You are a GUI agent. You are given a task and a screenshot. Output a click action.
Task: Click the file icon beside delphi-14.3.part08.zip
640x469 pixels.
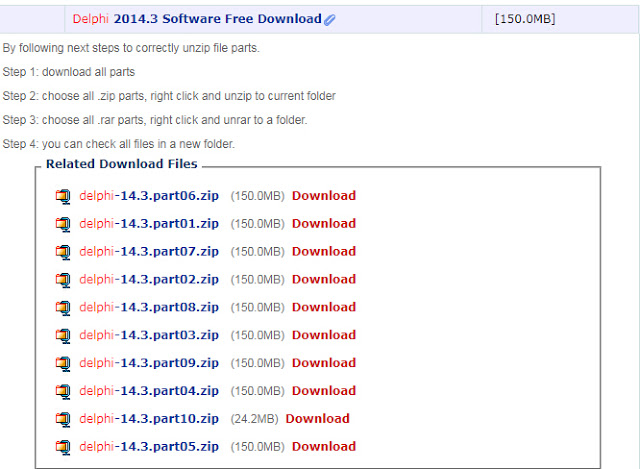coord(63,308)
